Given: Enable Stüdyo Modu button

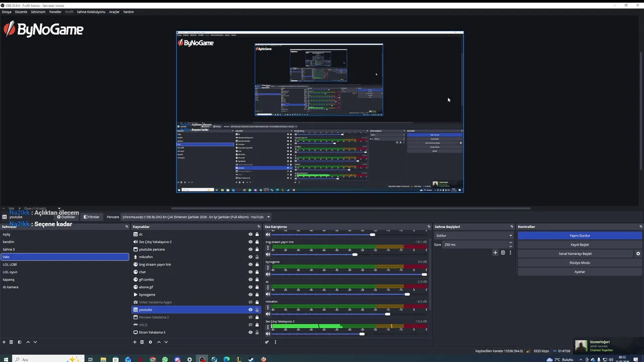Looking at the screenshot, I should (580, 262).
